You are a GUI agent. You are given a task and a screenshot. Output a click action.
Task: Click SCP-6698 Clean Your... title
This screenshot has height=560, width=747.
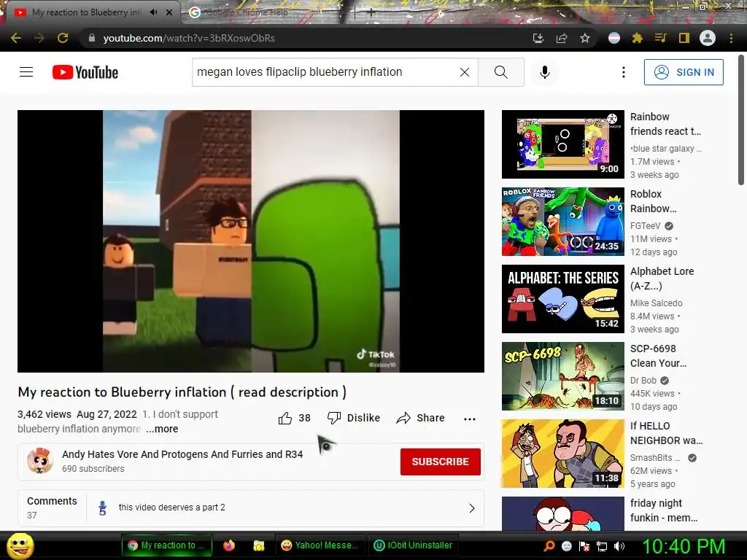pos(659,356)
